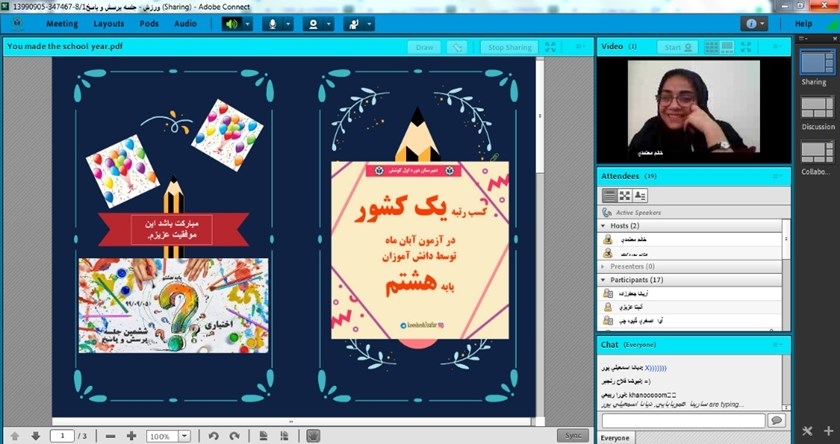Click the Stop Sharing button
840x444 pixels.
click(509, 47)
